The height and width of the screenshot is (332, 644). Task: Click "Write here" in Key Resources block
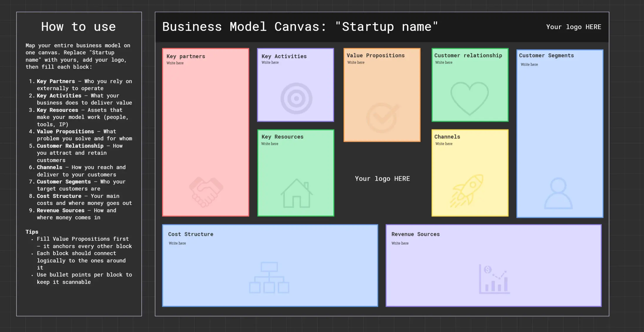(x=270, y=144)
